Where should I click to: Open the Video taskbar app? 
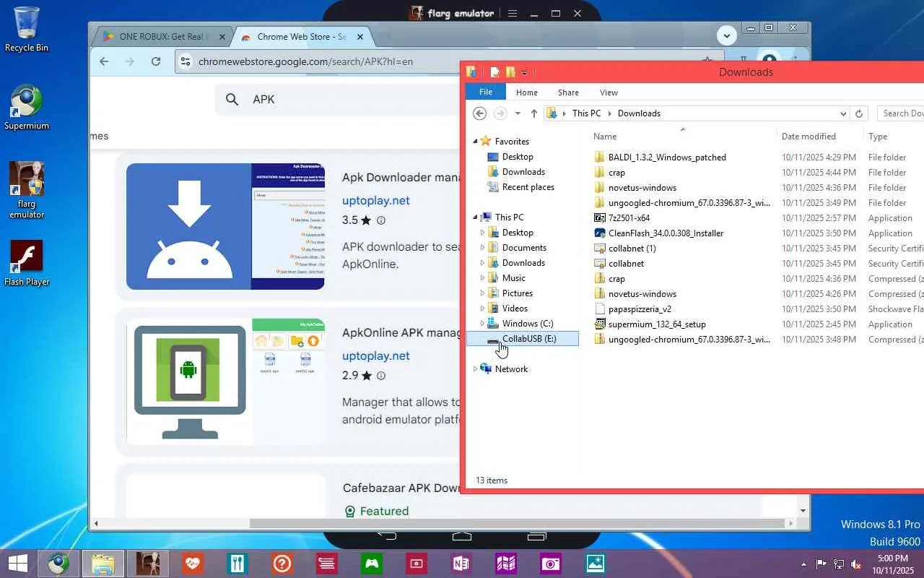pyautogui.click(x=417, y=564)
